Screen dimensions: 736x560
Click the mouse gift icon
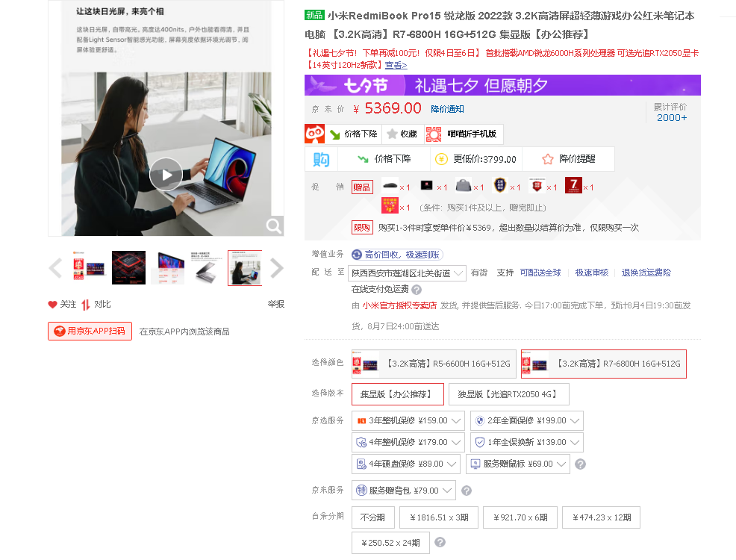(390, 185)
